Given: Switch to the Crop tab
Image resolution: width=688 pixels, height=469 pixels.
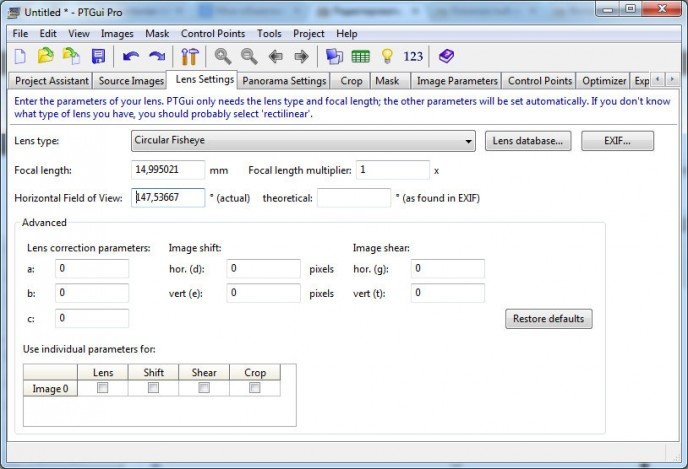Looking at the screenshot, I should coord(351,81).
